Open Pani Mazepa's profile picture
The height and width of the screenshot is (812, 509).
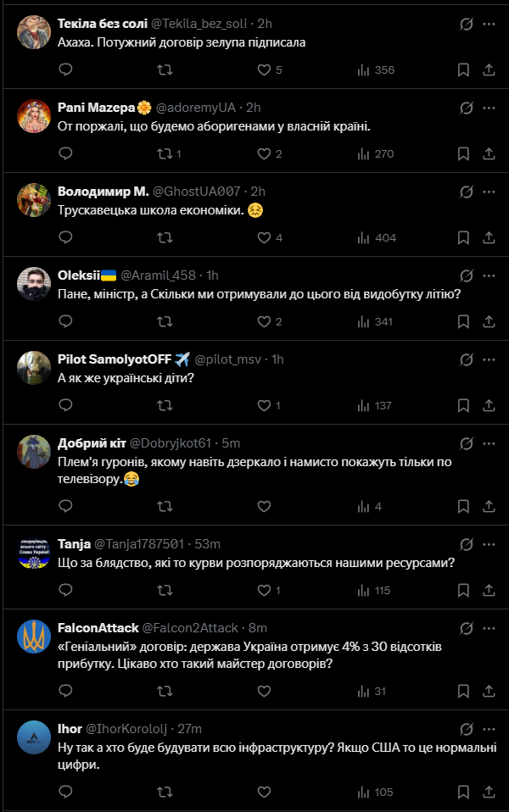pyautogui.click(x=34, y=117)
